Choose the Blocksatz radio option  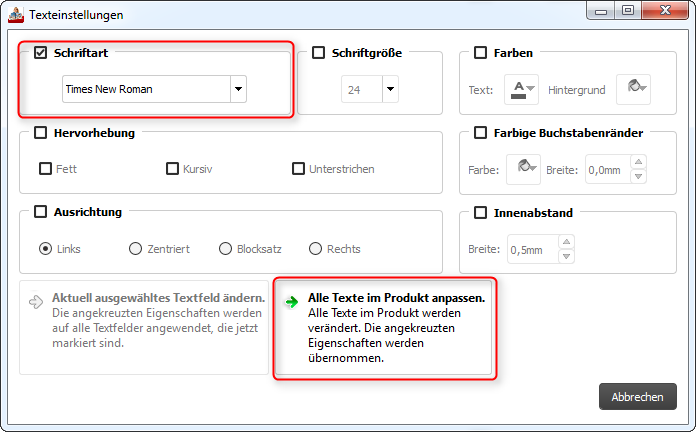click(x=225, y=249)
